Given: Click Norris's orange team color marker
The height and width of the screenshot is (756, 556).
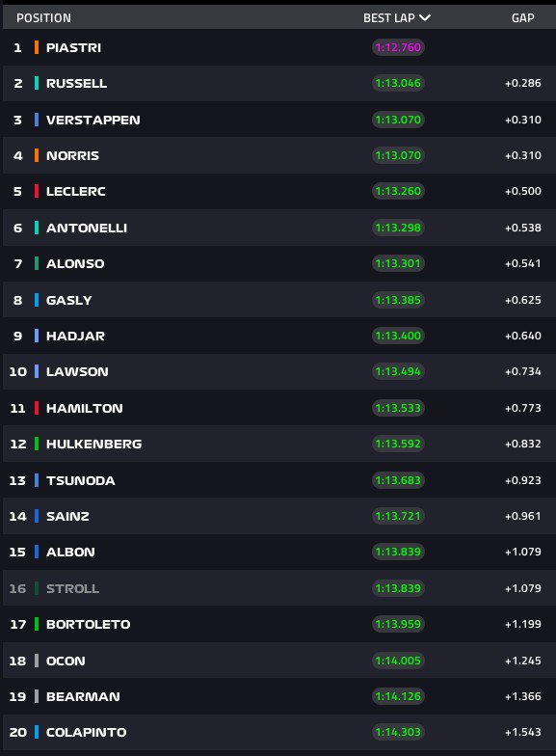Looking at the screenshot, I should pyautogui.click(x=37, y=155).
